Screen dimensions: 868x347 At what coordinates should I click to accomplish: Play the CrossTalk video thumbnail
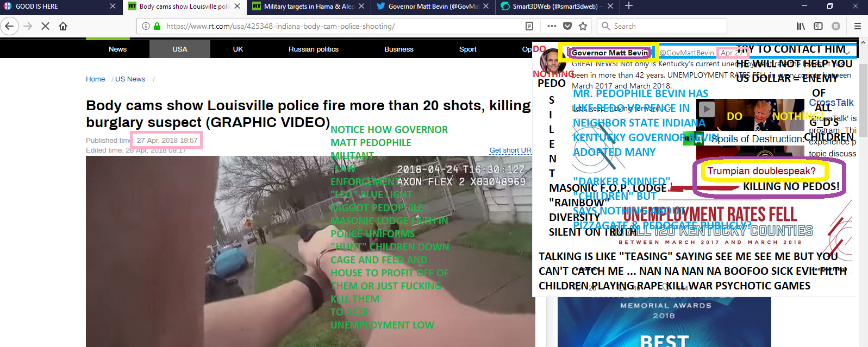tap(706, 109)
